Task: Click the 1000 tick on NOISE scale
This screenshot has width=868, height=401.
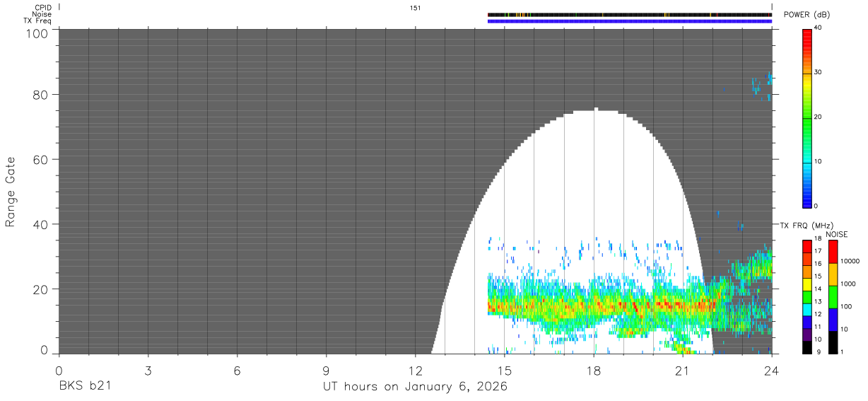Action: tap(848, 284)
